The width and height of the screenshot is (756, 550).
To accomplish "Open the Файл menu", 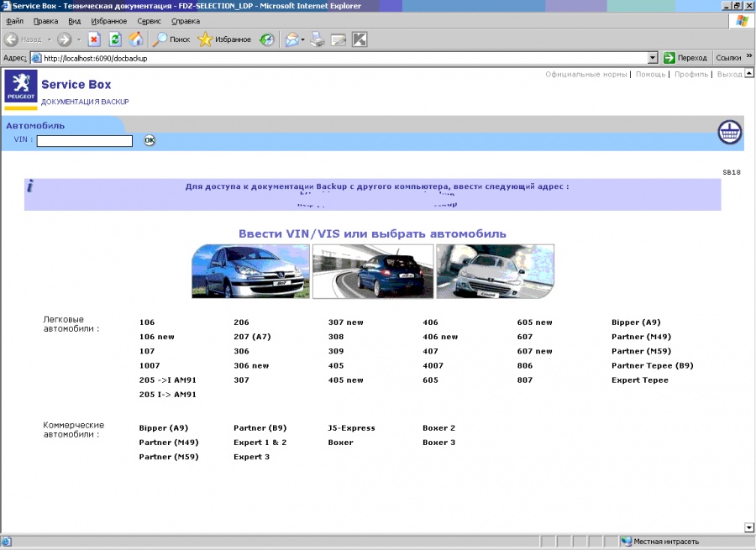I will tap(14, 21).
